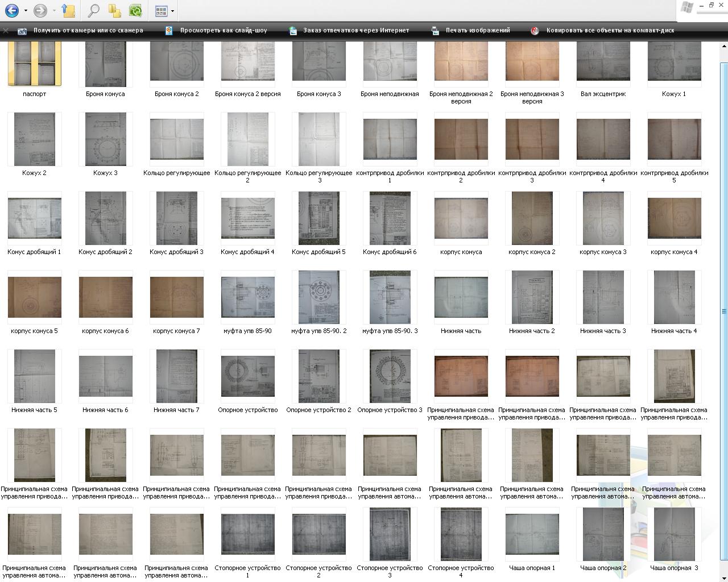
Task: Click the file name 'корпус конуса 7'
Action: [x=176, y=331]
